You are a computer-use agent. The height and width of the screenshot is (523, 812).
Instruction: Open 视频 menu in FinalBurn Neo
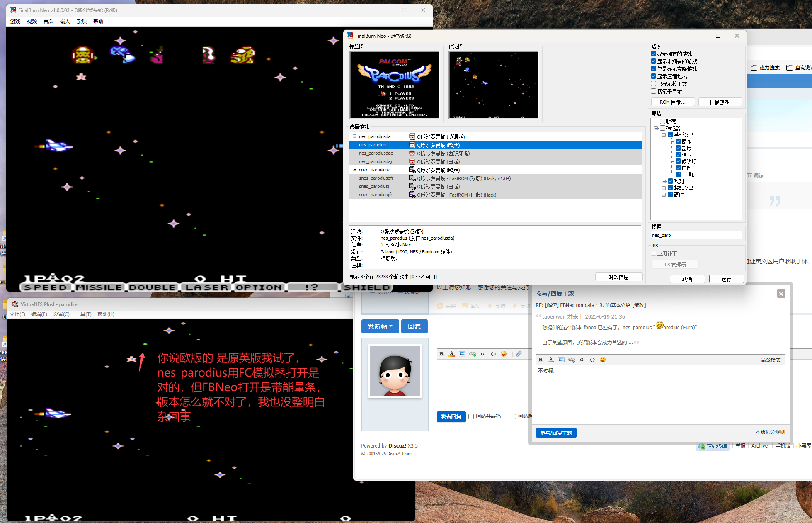(x=32, y=22)
